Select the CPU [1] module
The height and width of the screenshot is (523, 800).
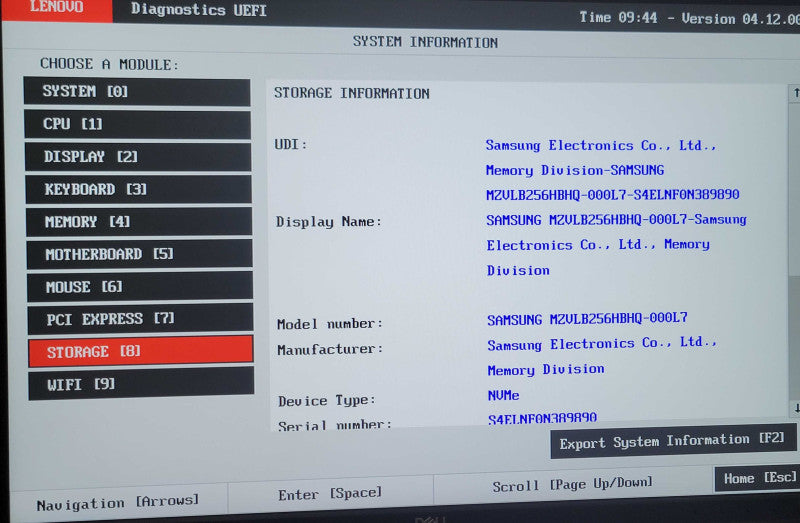coord(137,124)
